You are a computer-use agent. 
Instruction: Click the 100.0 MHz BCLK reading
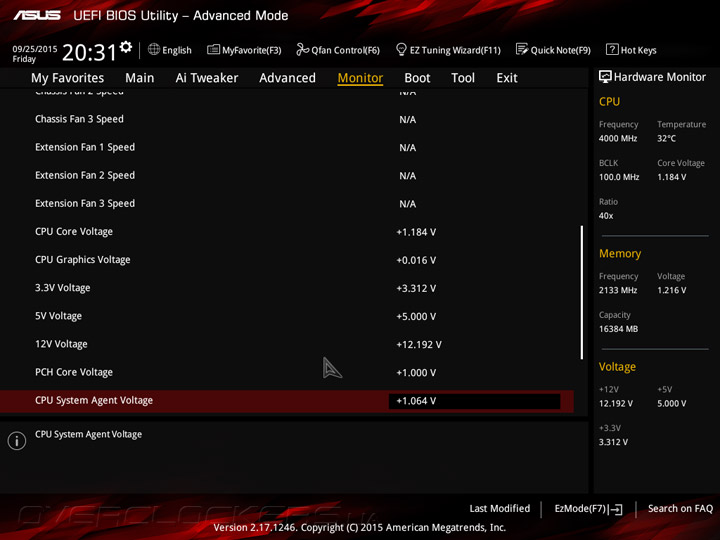pos(619,177)
